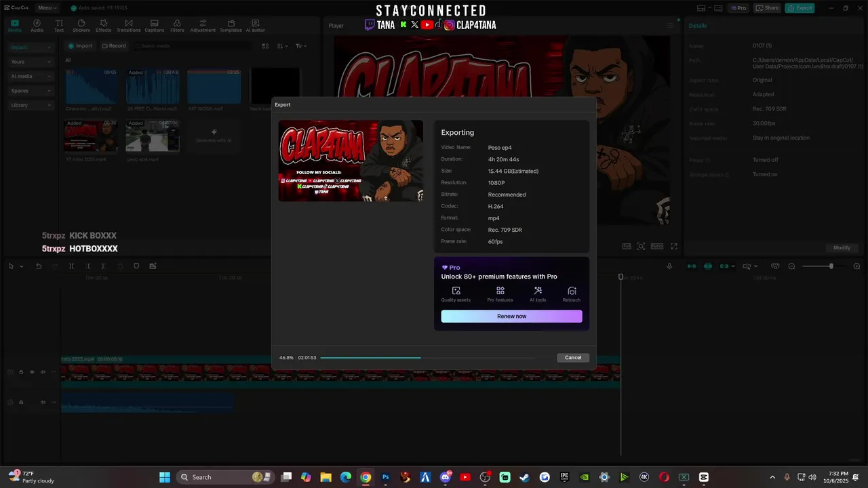868x488 pixels.
Task: Switch to the Audio tab
Action: pyautogui.click(x=37, y=26)
